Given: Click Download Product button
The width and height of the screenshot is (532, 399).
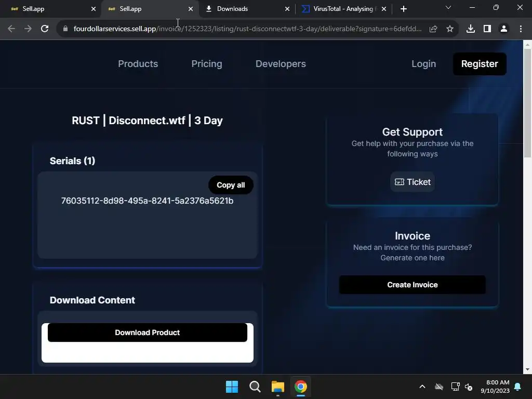Looking at the screenshot, I should pos(147,332).
